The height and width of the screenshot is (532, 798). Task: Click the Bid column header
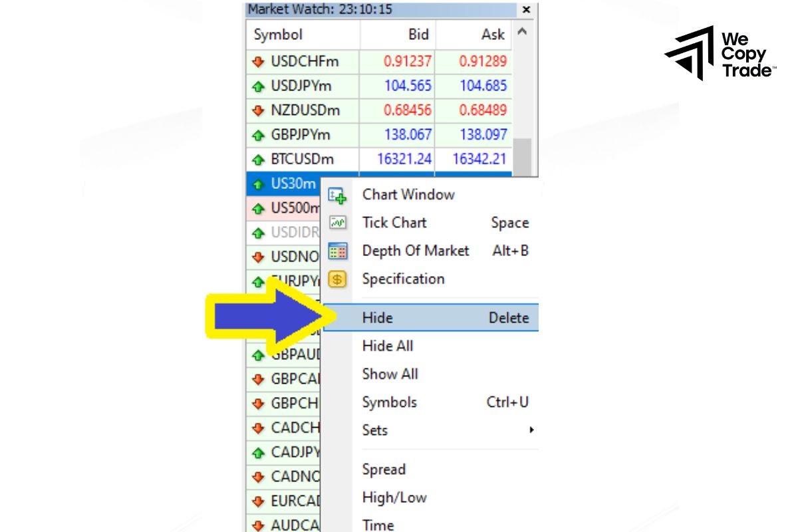click(420, 35)
